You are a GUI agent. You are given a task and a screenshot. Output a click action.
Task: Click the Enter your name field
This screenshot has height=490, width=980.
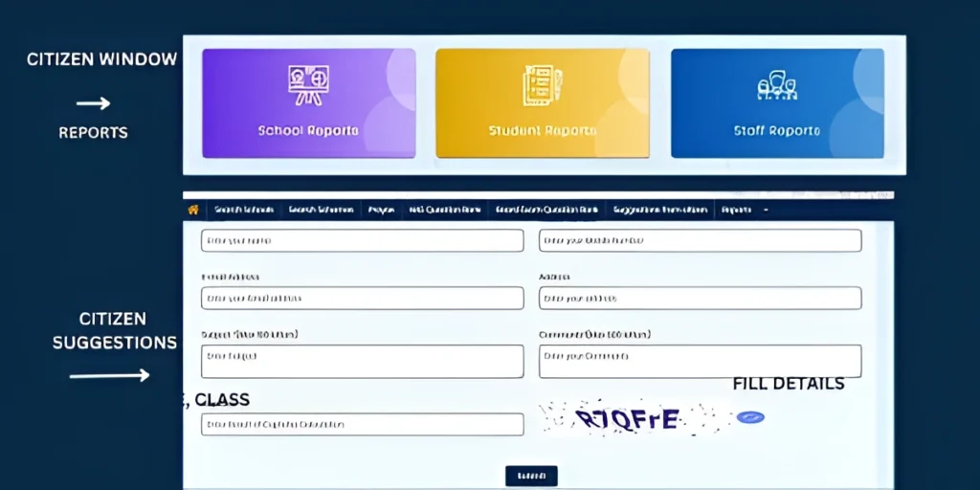(362, 240)
